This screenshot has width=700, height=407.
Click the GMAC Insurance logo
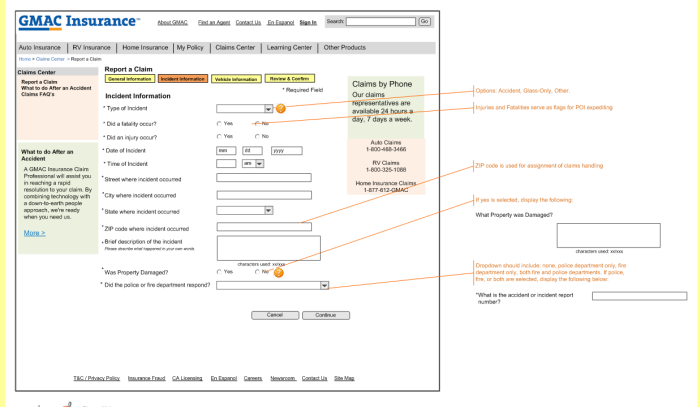pos(77,21)
